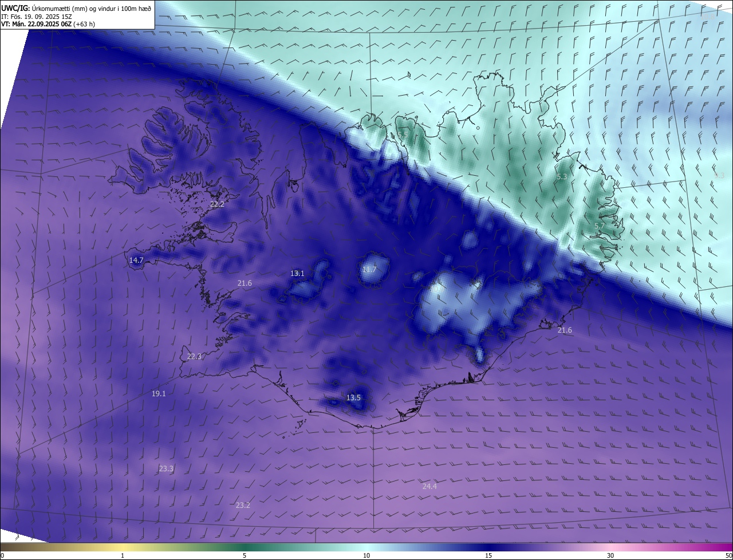The height and width of the screenshot is (560, 733).
Task: Click the map value 22.2
Action: pos(217,204)
